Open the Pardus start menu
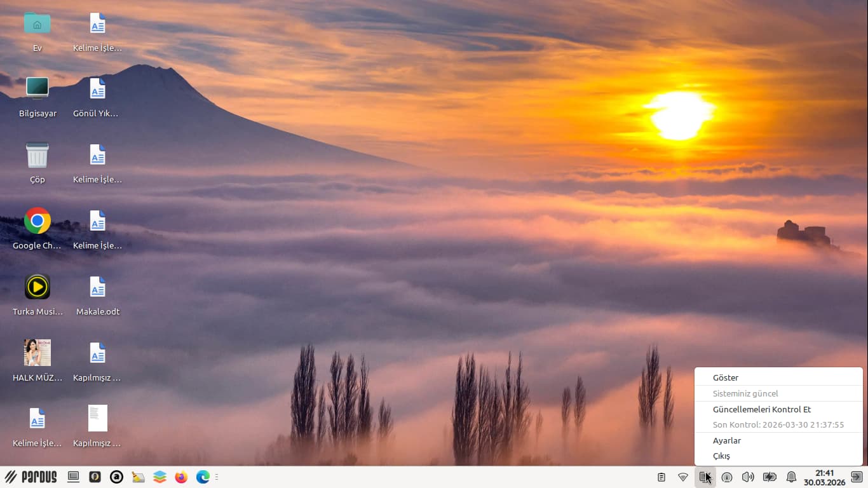The image size is (868, 488). (31, 477)
